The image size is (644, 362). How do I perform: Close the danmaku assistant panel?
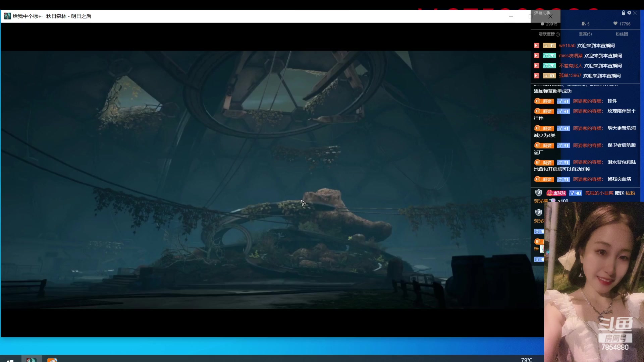(635, 13)
